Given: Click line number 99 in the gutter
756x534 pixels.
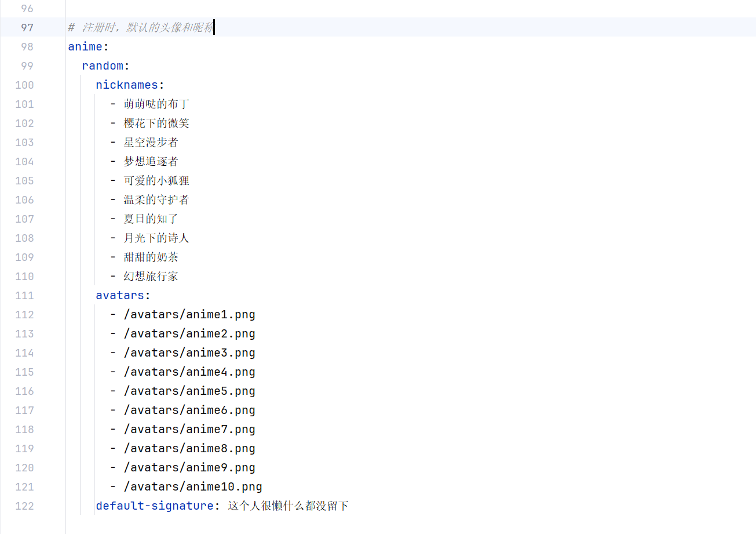Looking at the screenshot, I should 27,66.
